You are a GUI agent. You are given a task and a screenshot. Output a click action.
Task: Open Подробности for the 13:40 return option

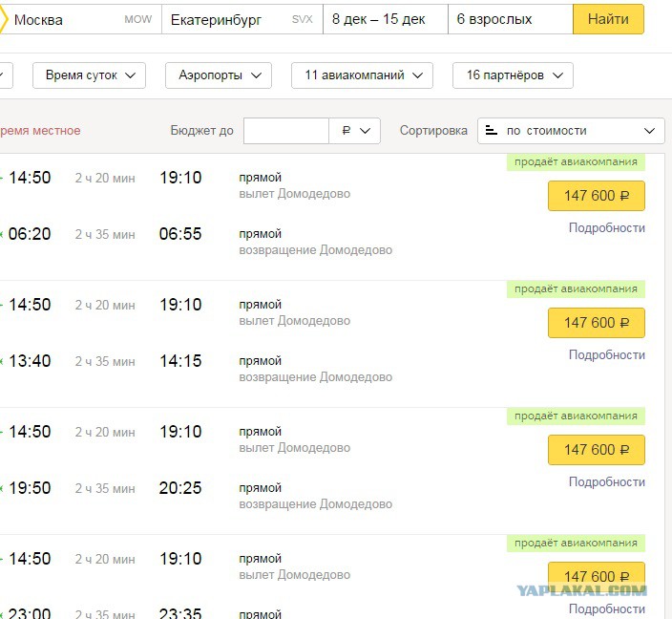[x=607, y=354]
